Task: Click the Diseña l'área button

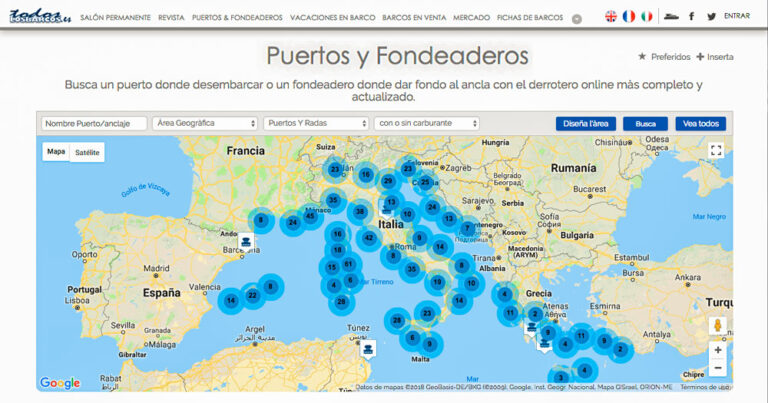Action: coord(586,124)
